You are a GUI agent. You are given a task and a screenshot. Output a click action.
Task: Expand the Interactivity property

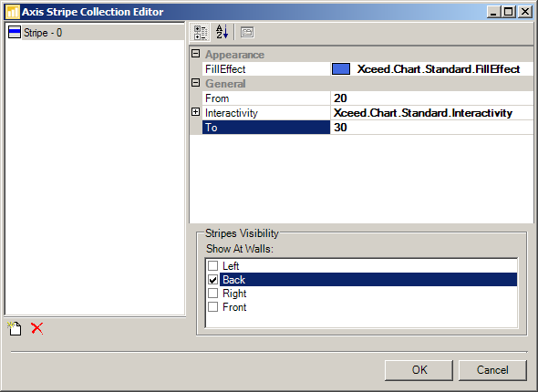[x=195, y=112]
